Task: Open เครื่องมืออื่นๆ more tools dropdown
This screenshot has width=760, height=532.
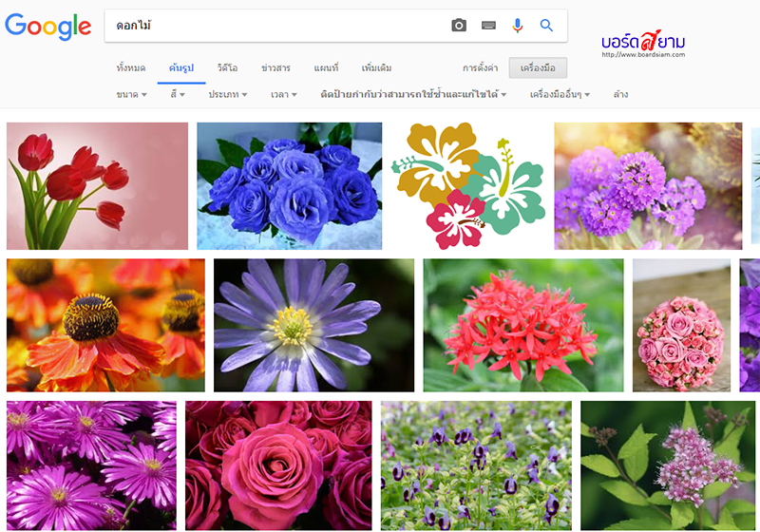Action: [x=560, y=95]
